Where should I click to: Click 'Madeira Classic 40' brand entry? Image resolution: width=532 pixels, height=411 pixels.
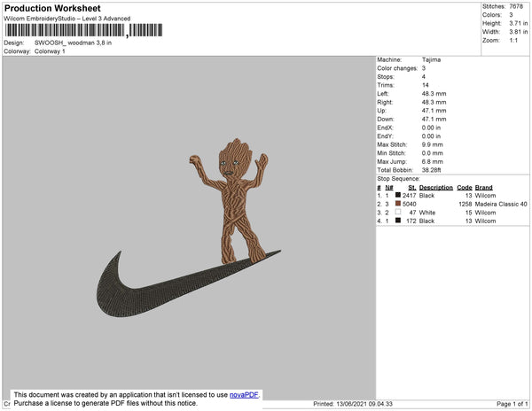[501, 204]
